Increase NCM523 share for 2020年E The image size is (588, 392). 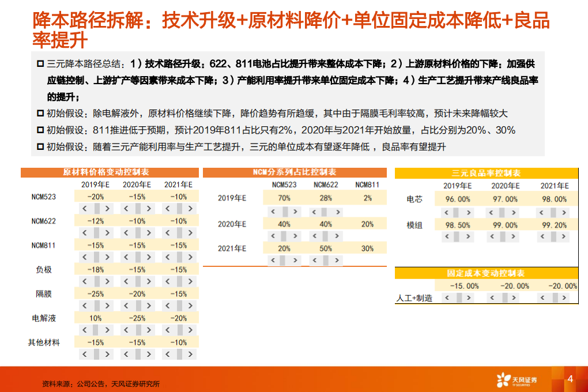295,235
